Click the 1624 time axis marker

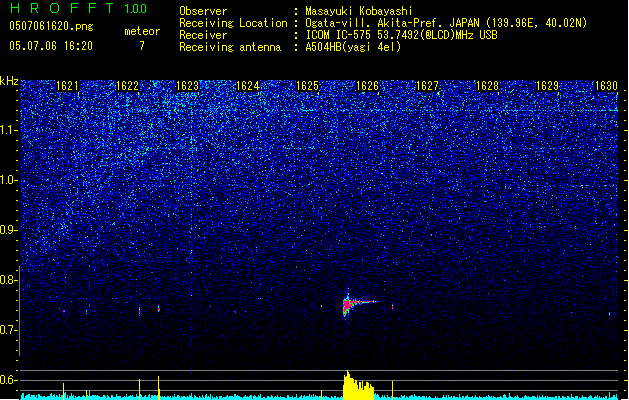click(x=248, y=86)
